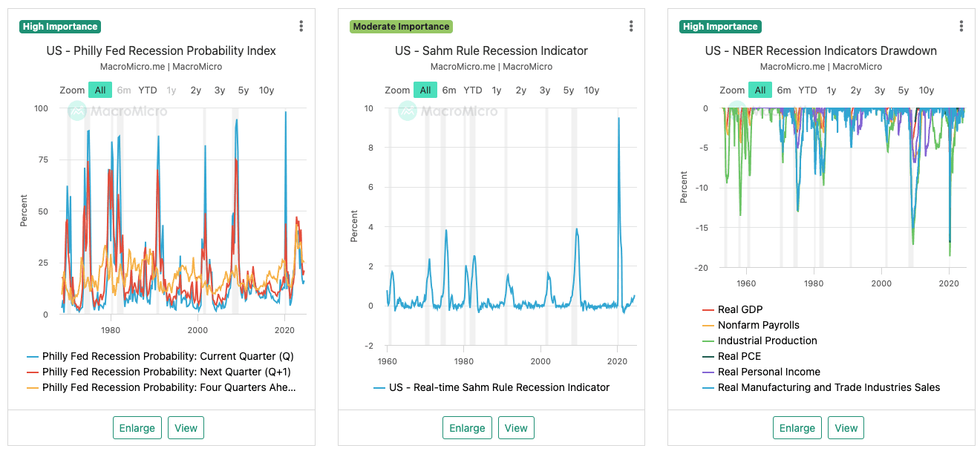The height and width of the screenshot is (457, 980).
Task: Enlarge the NBER Recession Indicators chart
Action: [797, 428]
